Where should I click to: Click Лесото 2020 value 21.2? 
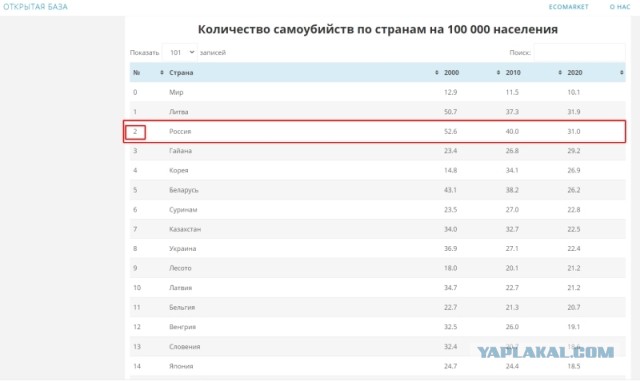[574, 268]
